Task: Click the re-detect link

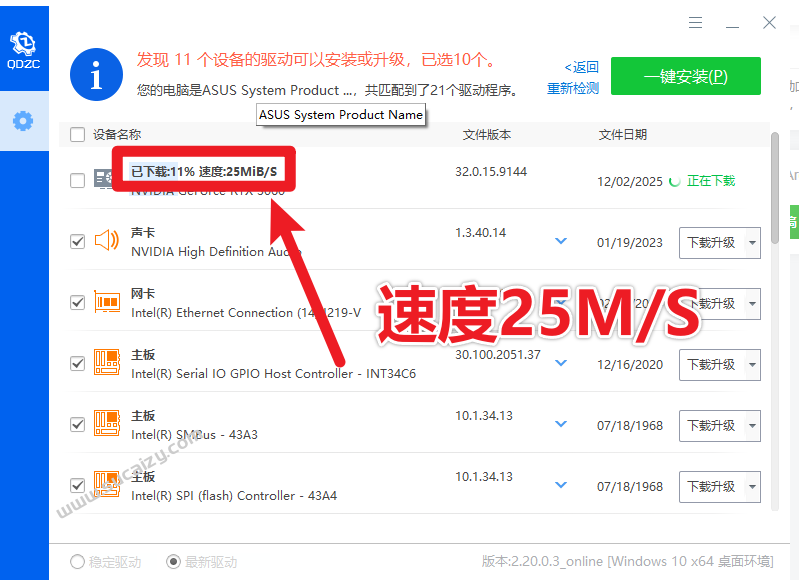Action: [x=573, y=88]
